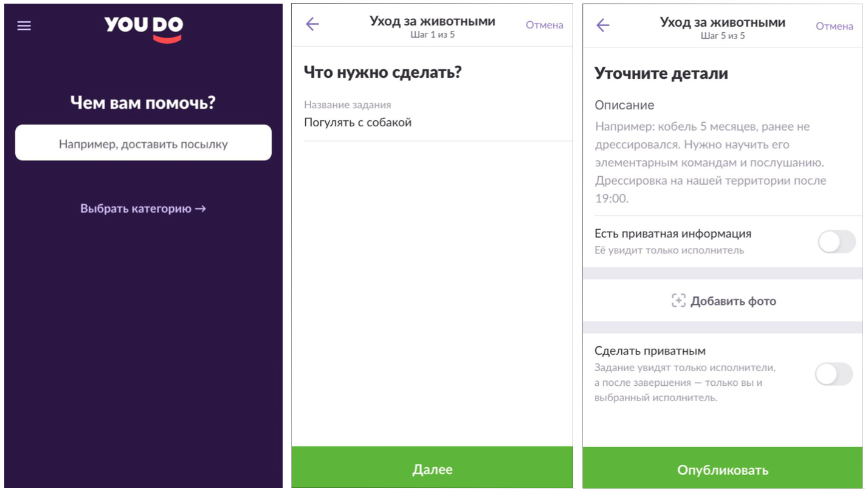Enable the "Сделать приватным" switch
This screenshot has height=497, width=868.
click(x=834, y=374)
